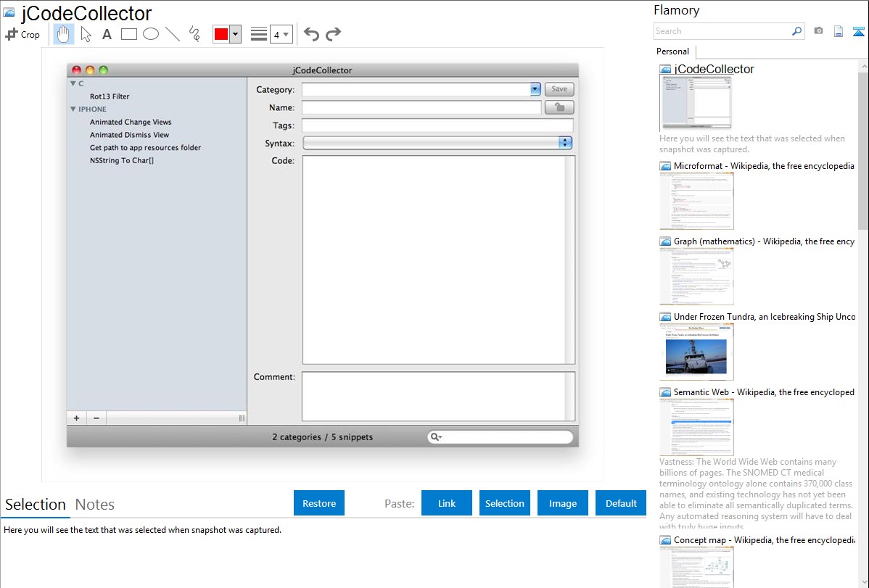The image size is (869, 588).
Task: Click the Concept map - Wikipedia title
Action: coord(764,540)
